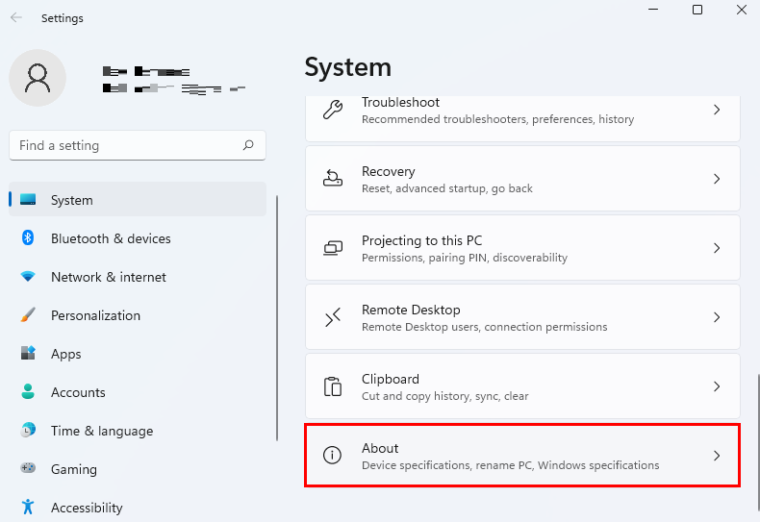Click the Troubleshoot wrench icon

click(x=332, y=110)
